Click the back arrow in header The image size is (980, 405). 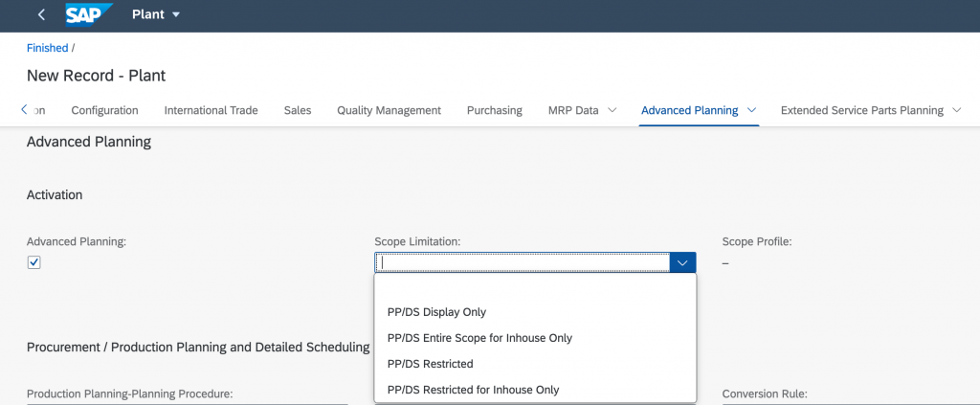(x=41, y=14)
